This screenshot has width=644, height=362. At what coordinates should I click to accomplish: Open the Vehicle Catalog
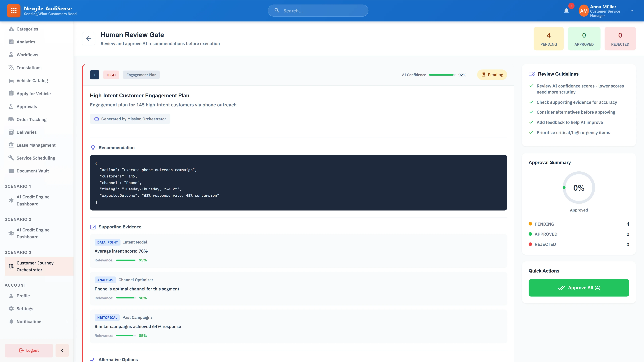tap(32, 80)
